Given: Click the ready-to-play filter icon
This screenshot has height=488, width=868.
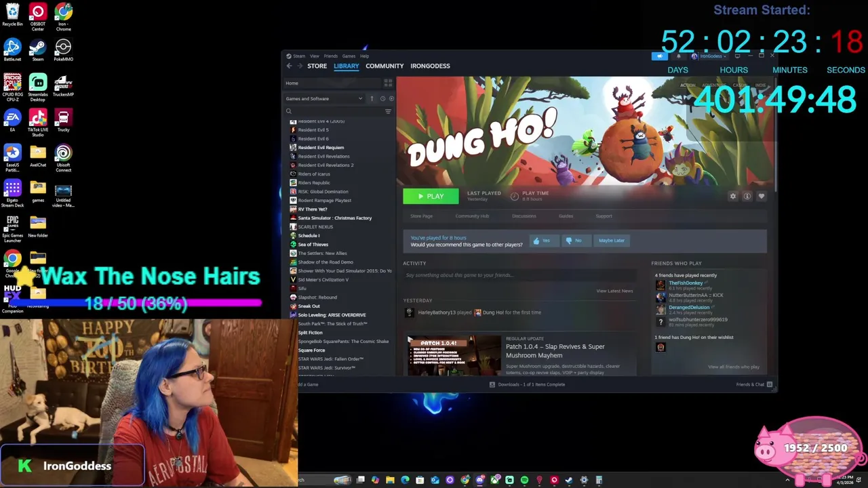Looking at the screenshot, I should tap(391, 99).
